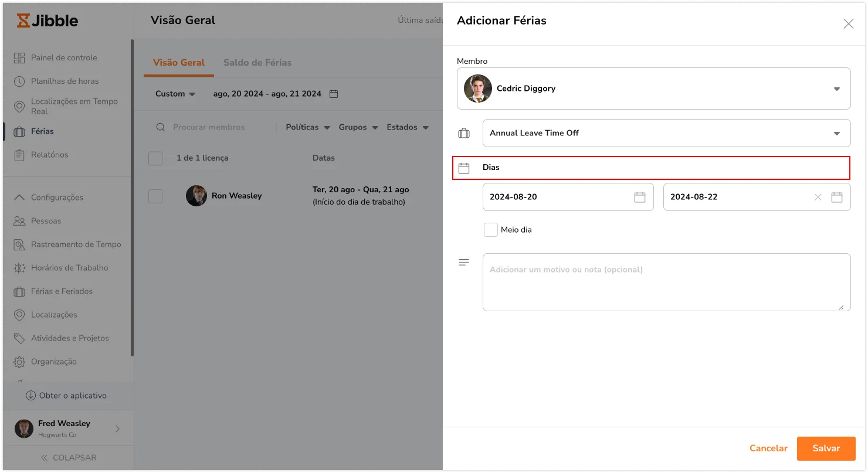
Task: Expand Fred Weasley account chevron
Action: point(117,428)
